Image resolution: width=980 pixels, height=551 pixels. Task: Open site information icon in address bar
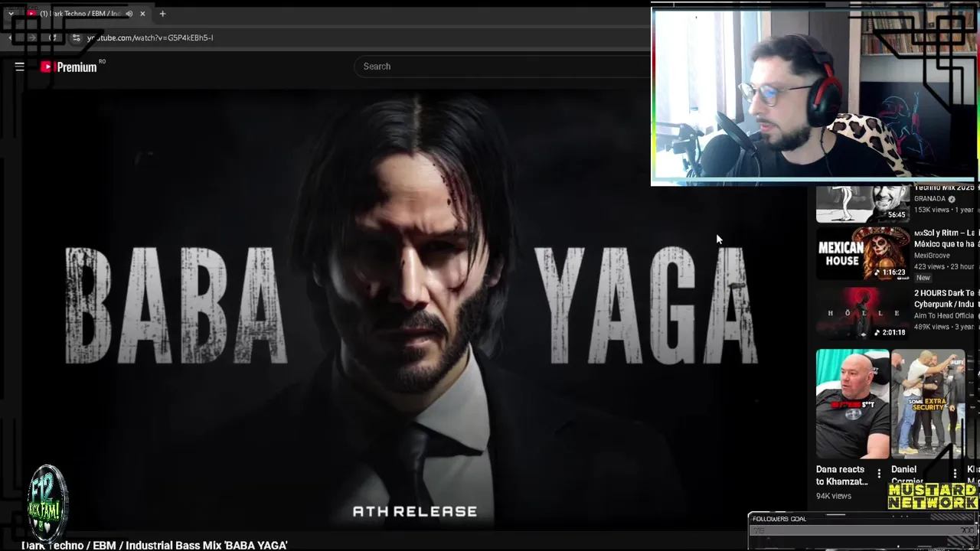(x=76, y=37)
